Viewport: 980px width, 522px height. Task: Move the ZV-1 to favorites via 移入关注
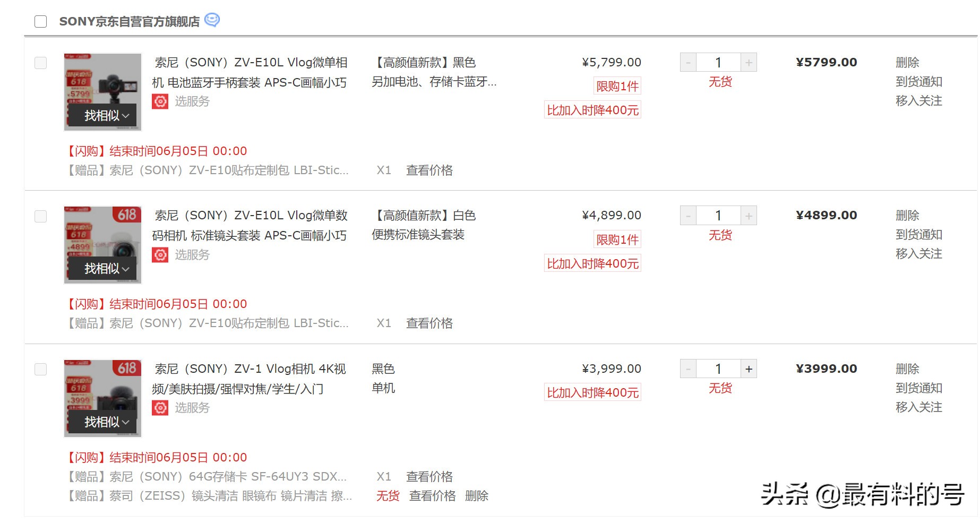[919, 407]
